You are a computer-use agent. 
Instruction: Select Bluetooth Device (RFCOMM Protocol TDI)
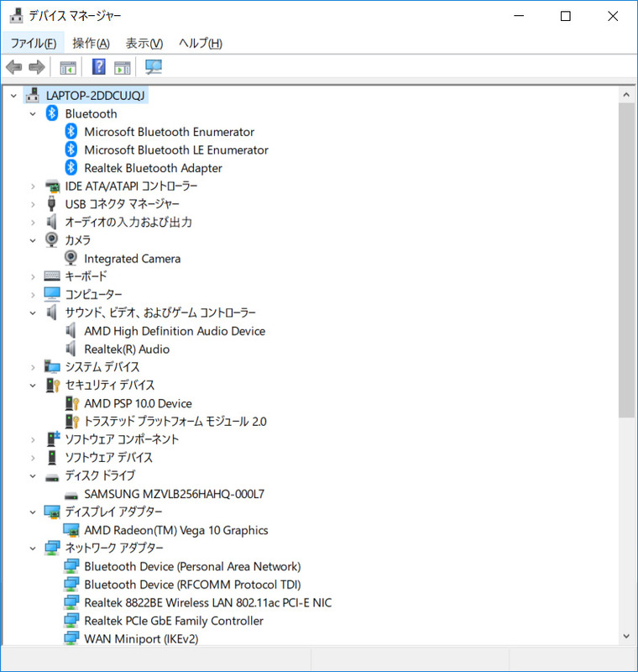coord(192,585)
